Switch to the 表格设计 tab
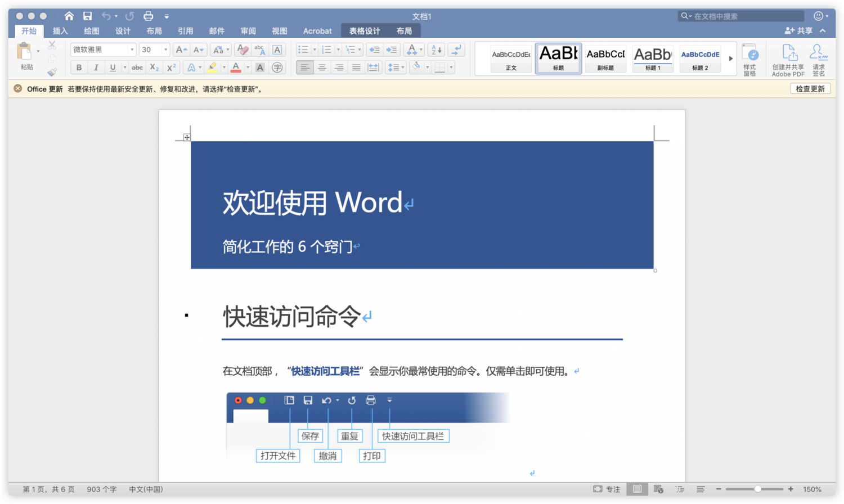Image resolution: width=844 pixels, height=504 pixels. click(x=365, y=31)
